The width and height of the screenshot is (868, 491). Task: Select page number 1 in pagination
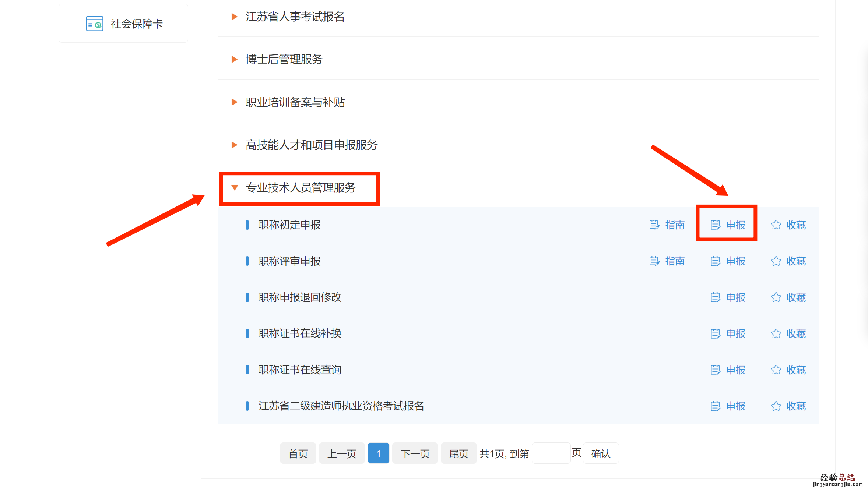(x=378, y=453)
